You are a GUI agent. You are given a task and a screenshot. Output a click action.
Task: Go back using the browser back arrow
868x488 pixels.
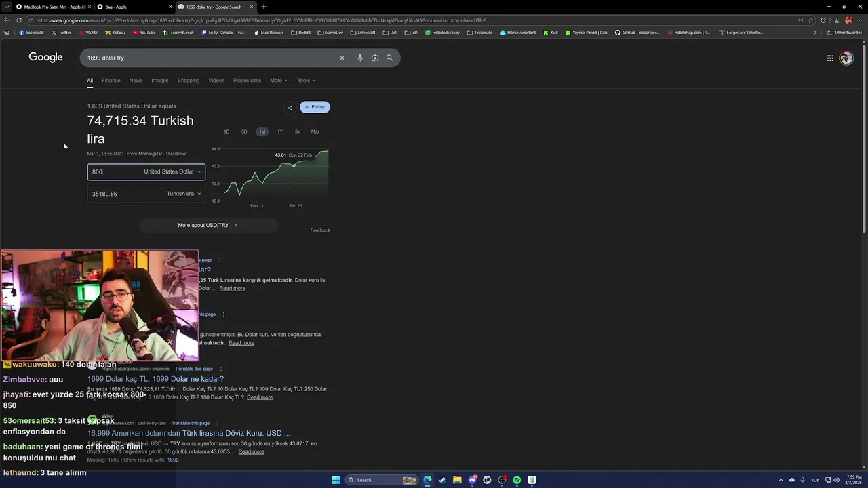click(7, 20)
